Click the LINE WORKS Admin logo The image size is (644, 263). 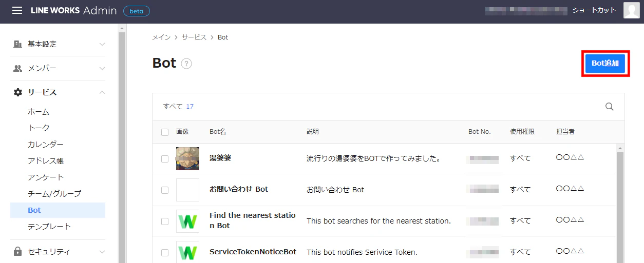click(x=73, y=11)
